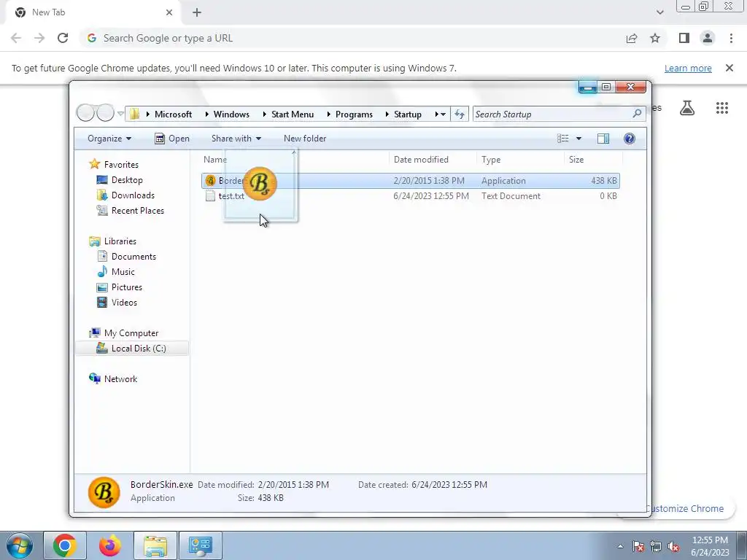Image resolution: width=747 pixels, height=560 pixels.
Task: Launch Firefox from the taskbar
Action: click(x=110, y=545)
